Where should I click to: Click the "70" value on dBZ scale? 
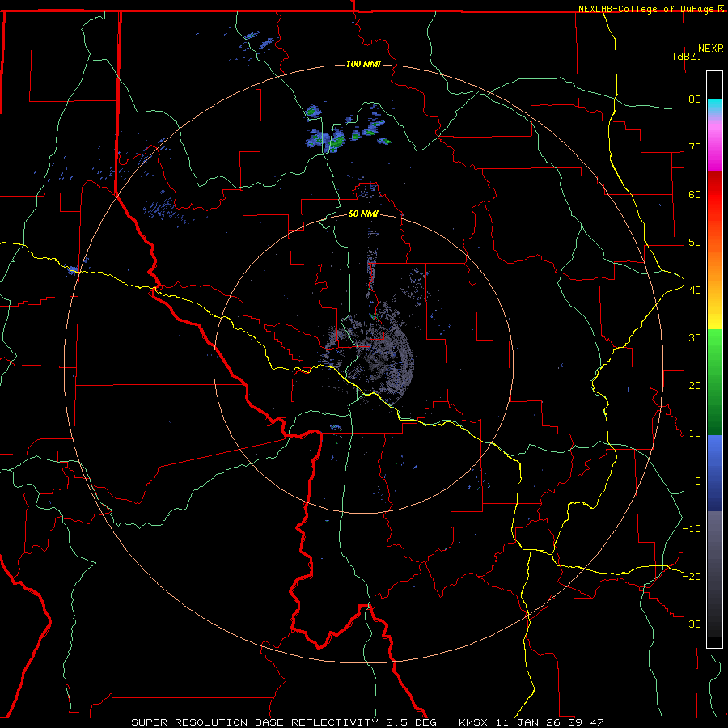click(695, 147)
